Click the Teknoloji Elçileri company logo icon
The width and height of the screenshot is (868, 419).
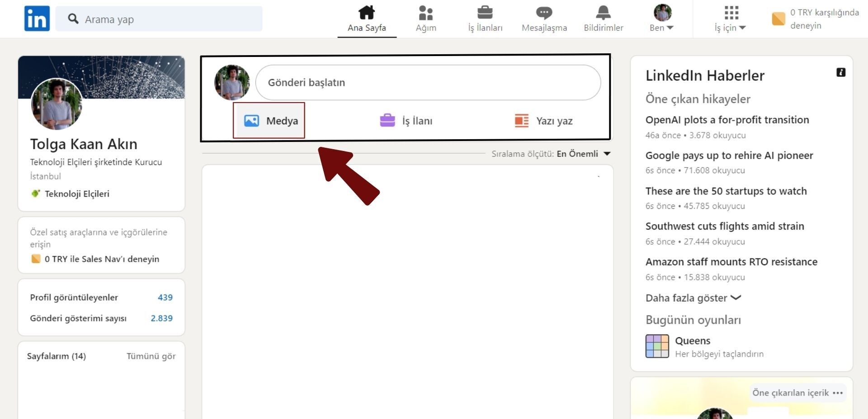(x=36, y=193)
